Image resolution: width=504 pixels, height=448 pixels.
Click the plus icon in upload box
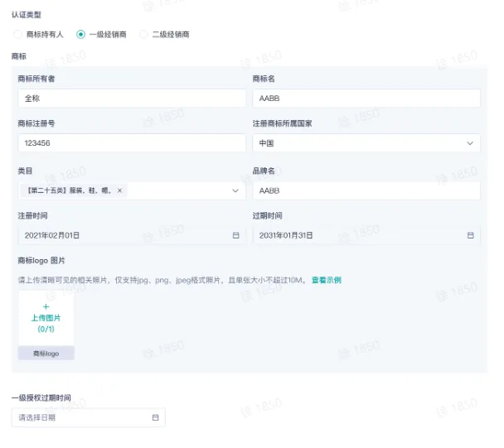(46, 306)
